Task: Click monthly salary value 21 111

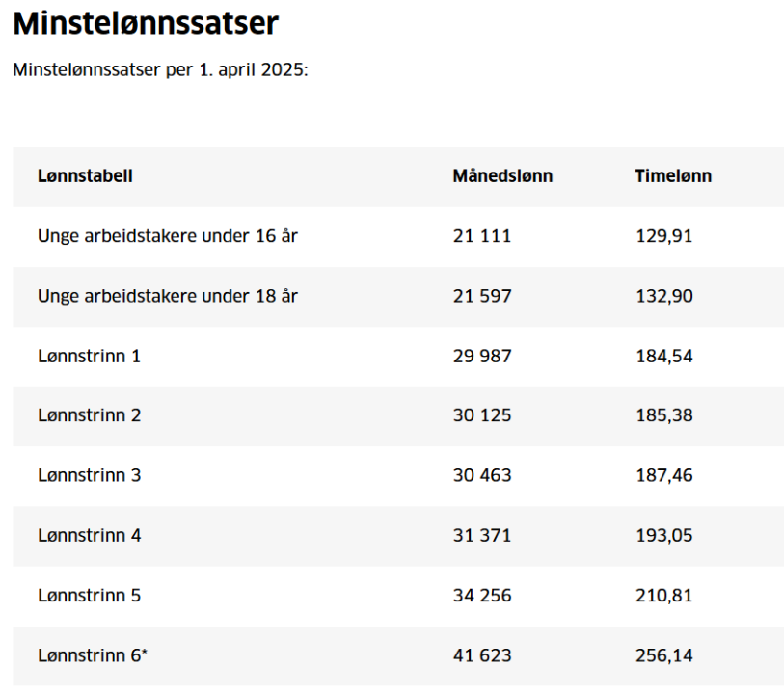Action: click(482, 236)
